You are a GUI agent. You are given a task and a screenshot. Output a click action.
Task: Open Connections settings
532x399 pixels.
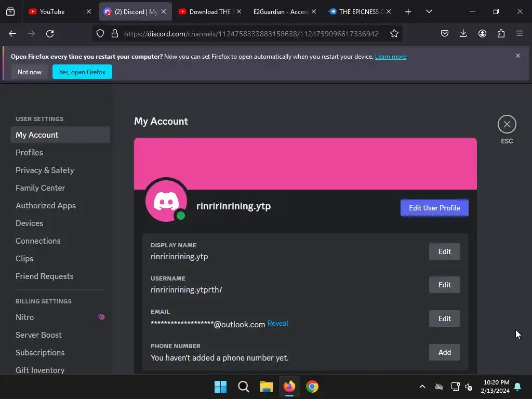click(60, 241)
